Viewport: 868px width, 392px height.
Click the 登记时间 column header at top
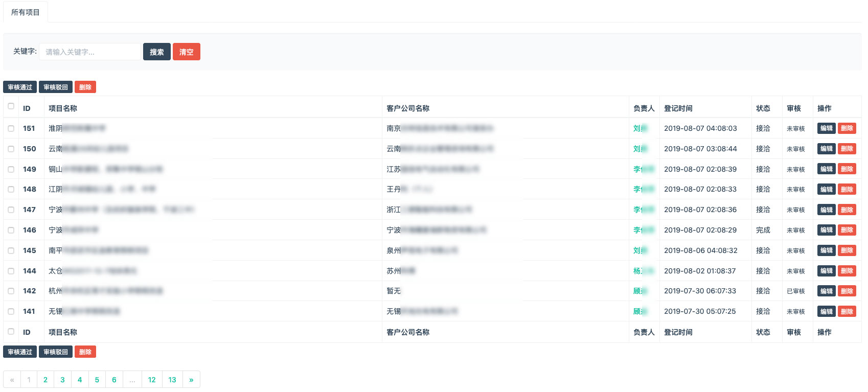coord(678,108)
